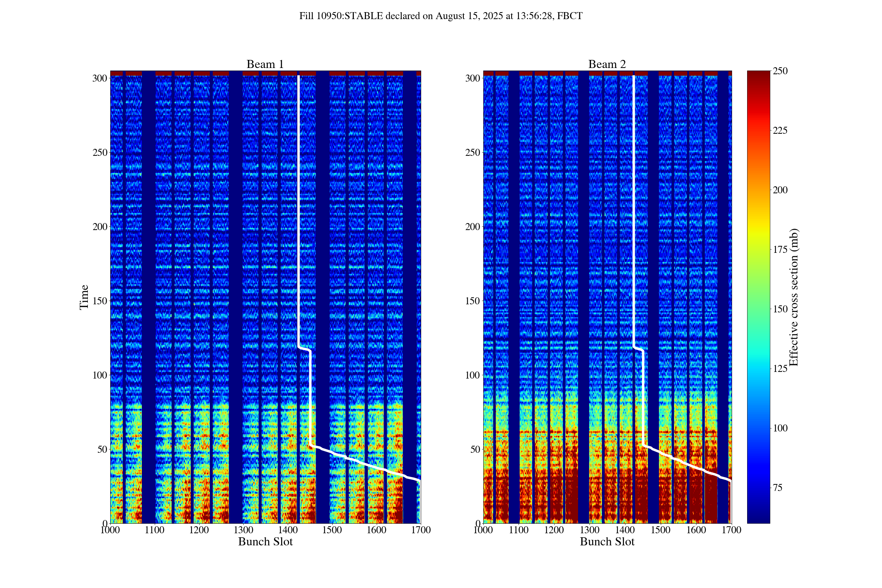Image resolution: width=882 pixels, height=588 pixels.
Task: Click the 1500 x-tick label on Beam 2
Action: pos(660,530)
